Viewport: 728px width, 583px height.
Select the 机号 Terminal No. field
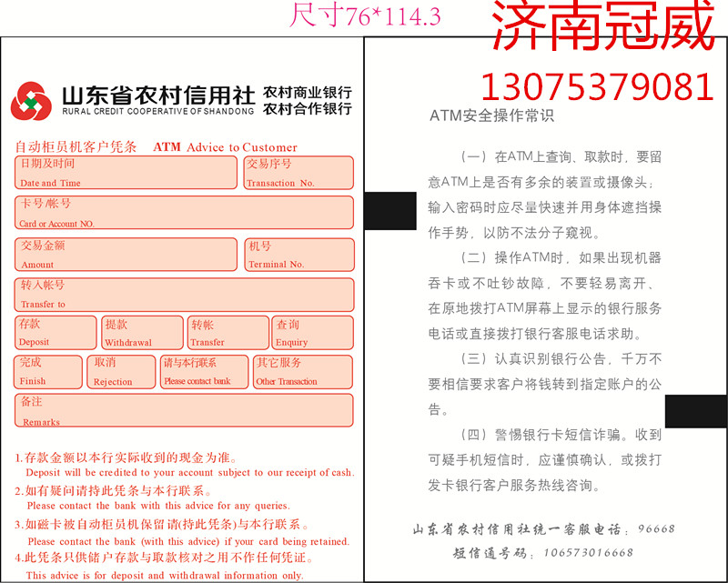[x=299, y=255]
